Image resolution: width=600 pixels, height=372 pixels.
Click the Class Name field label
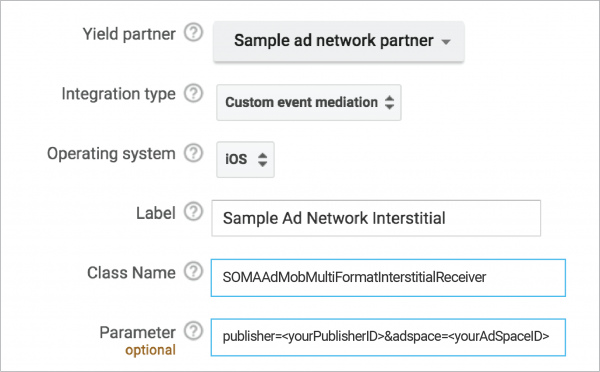(x=131, y=273)
